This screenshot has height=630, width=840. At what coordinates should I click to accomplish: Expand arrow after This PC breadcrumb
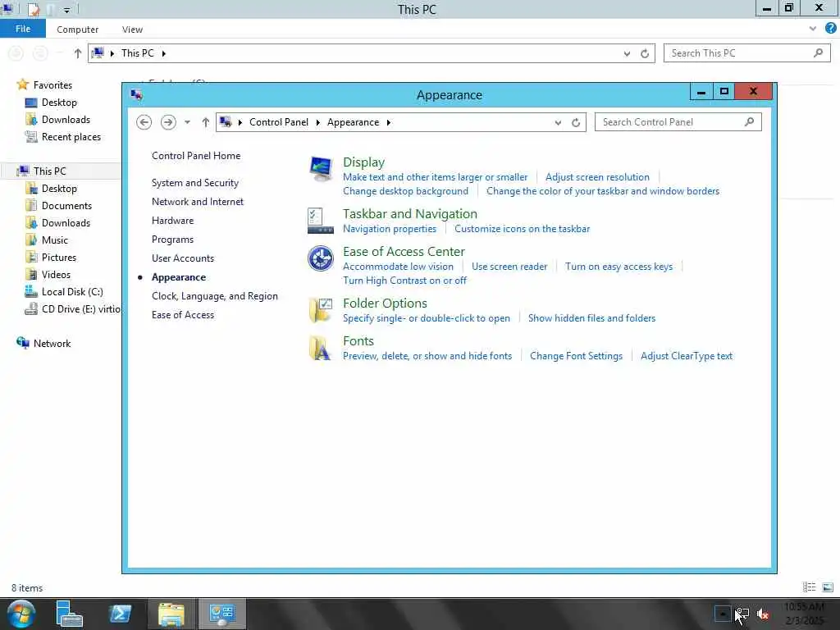point(163,53)
